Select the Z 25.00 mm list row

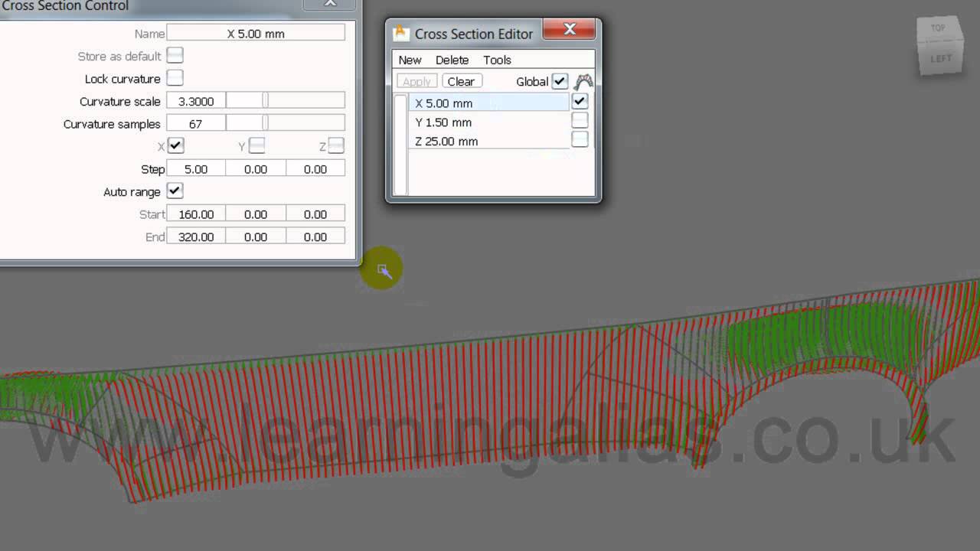[488, 141]
